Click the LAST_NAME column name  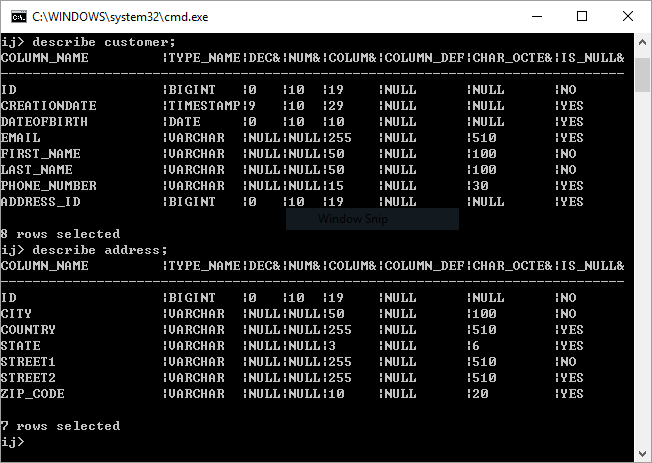point(37,170)
